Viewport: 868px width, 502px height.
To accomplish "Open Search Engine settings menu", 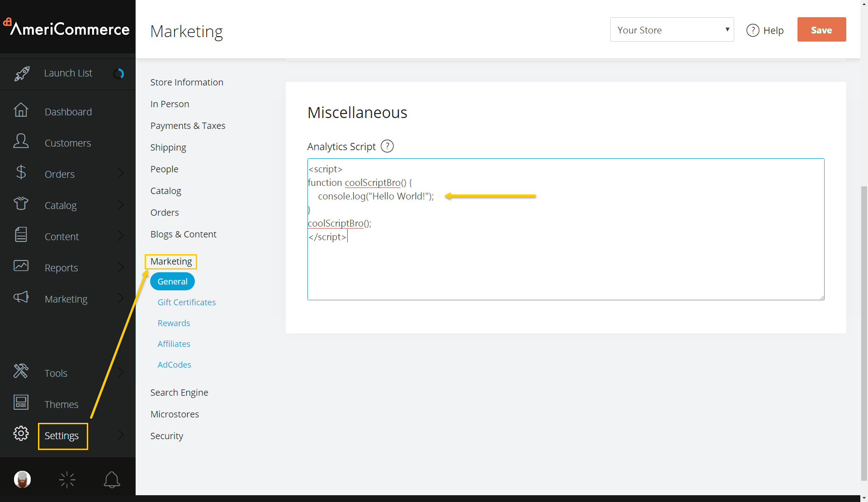I will point(179,393).
